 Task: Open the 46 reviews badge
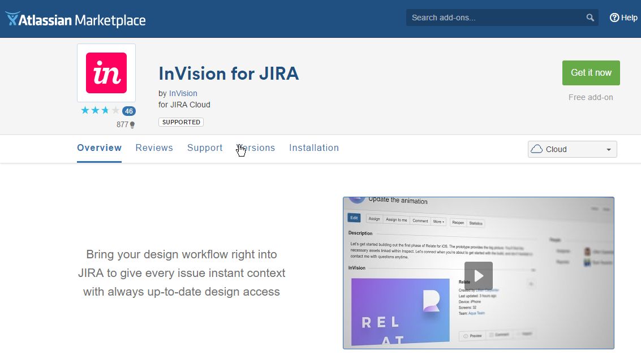click(x=129, y=111)
